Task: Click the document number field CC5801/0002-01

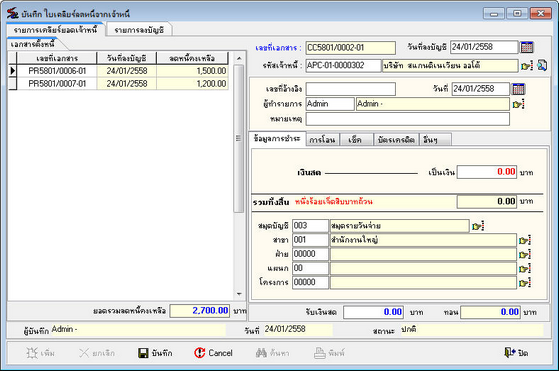Action: click(x=350, y=47)
